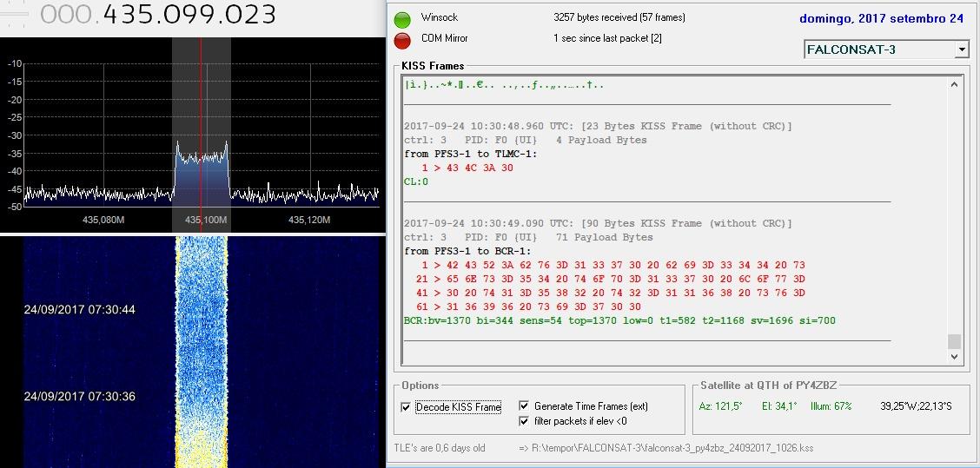
Task: Click the highlighted signal band in waterfall
Action: coord(201,352)
